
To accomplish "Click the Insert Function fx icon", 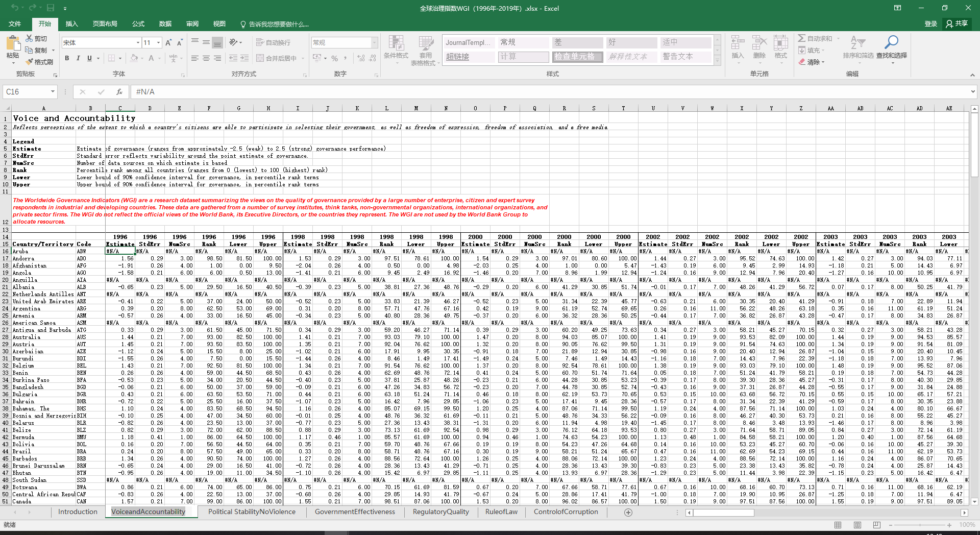I will point(119,92).
